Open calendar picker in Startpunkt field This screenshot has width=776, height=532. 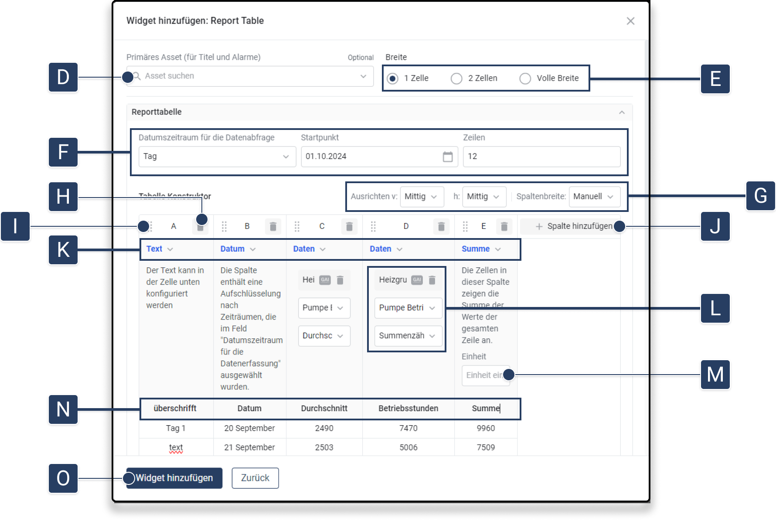447,157
